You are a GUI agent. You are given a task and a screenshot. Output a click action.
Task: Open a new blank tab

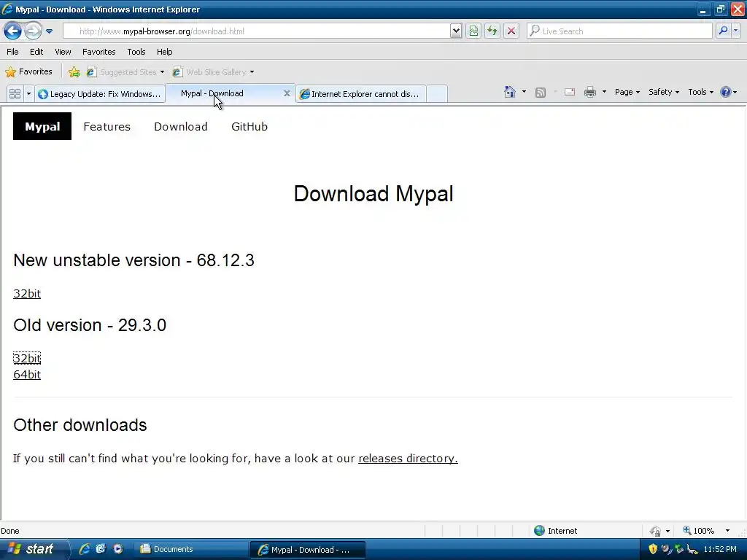[437, 94]
